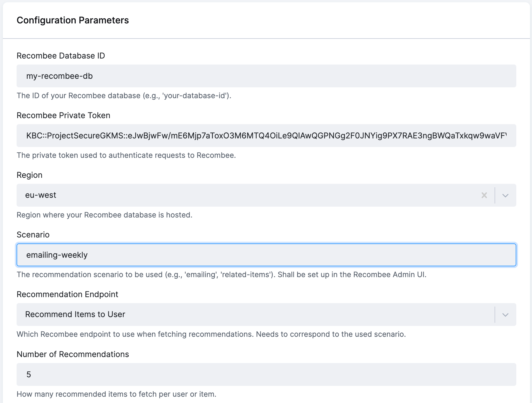The width and height of the screenshot is (532, 403).
Task: Click the Recommendation Endpoint label
Action: [67, 294]
